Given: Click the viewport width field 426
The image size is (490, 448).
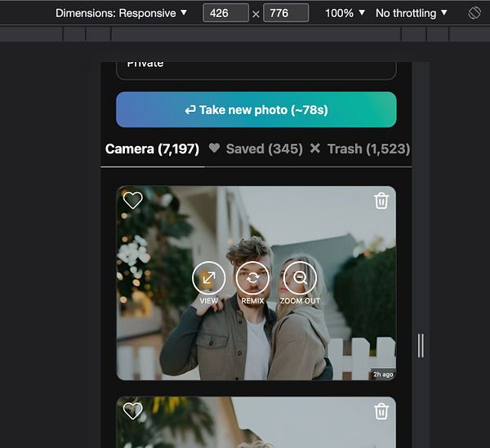Looking at the screenshot, I should pos(225,13).
